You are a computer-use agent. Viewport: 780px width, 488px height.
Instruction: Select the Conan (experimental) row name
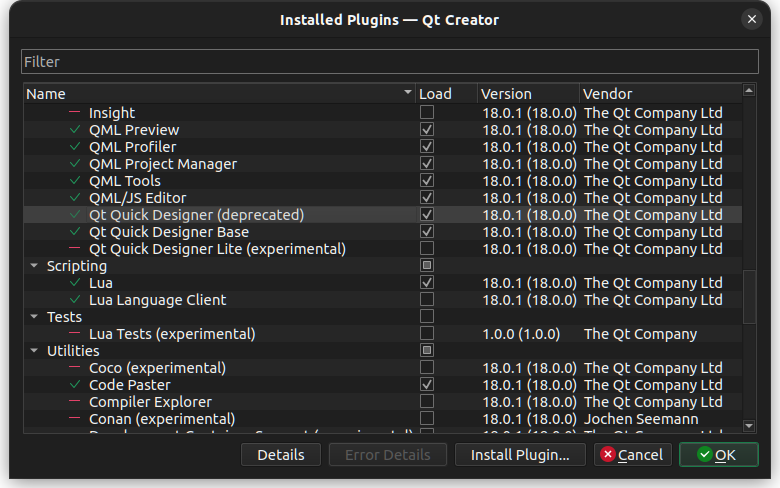[162, 419]
